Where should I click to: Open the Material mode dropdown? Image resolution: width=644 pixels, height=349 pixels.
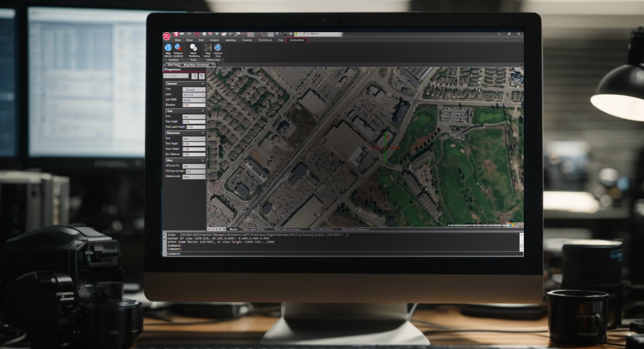(x=194, y=177)
